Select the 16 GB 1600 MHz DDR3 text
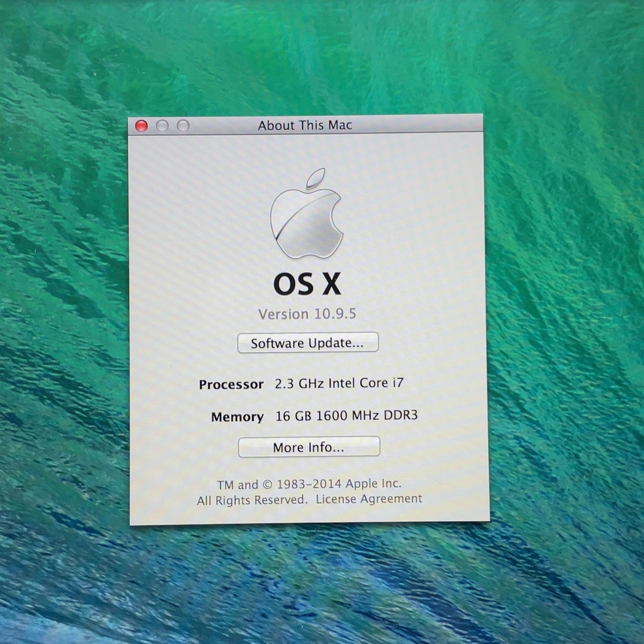Viewport: 644px width, 644px height. (346, 415)
